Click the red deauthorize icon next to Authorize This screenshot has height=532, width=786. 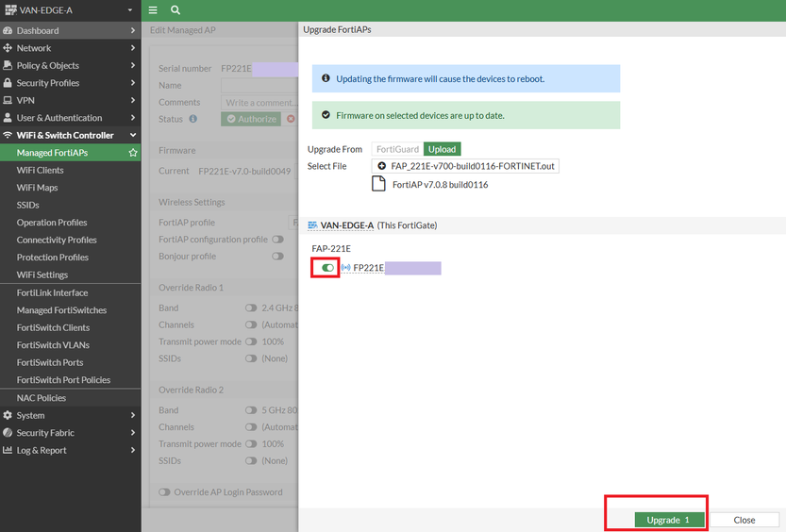pos(291,119)
